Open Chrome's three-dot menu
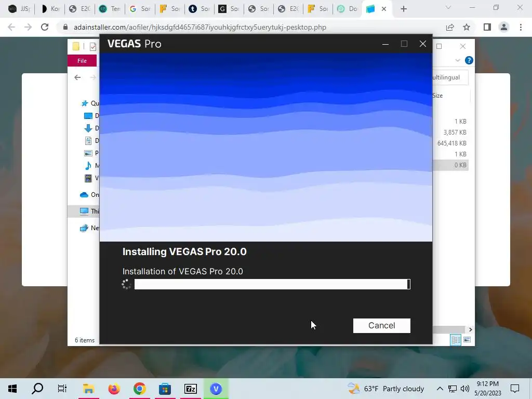 (521, 27)
